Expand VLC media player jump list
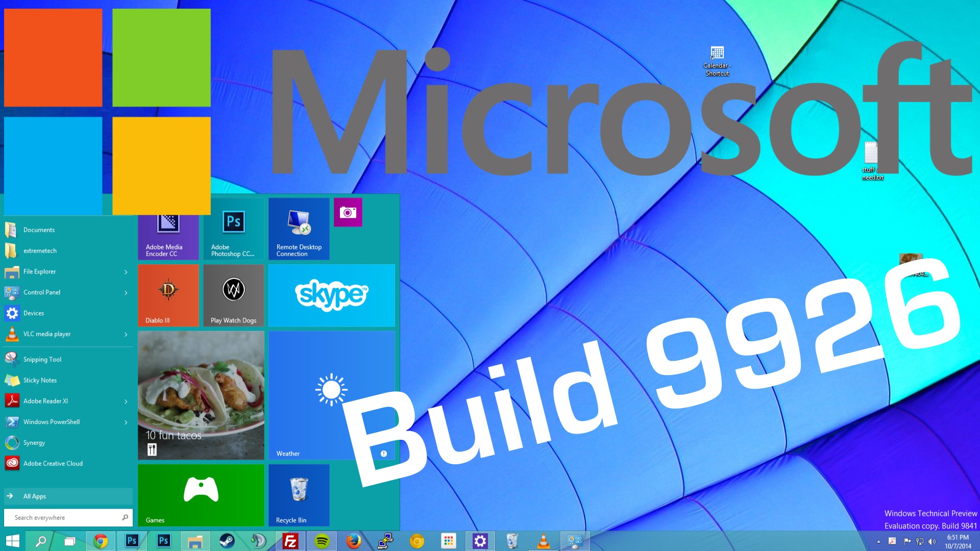Screen dimensions: 980x551 pos(126,335)
